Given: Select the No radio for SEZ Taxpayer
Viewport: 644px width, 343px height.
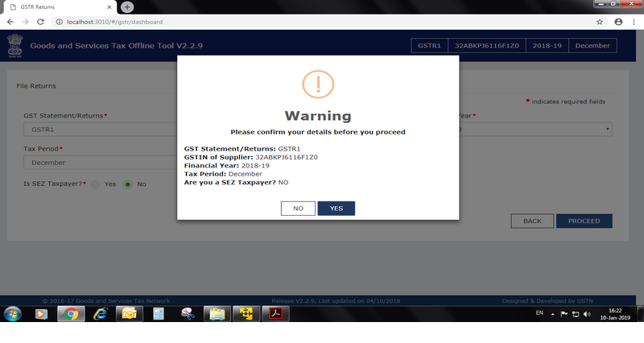Looking at the screenshot, I should pyautogui.click(x=129, y=184).
